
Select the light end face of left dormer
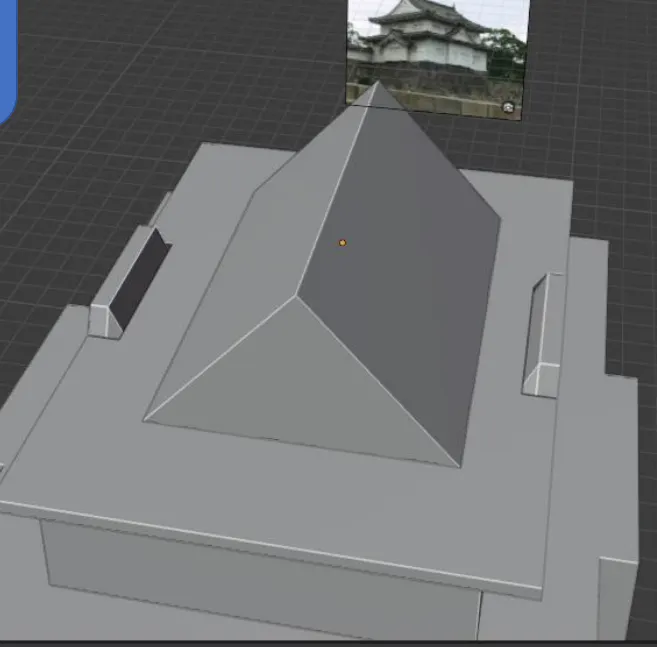[103, 320]
